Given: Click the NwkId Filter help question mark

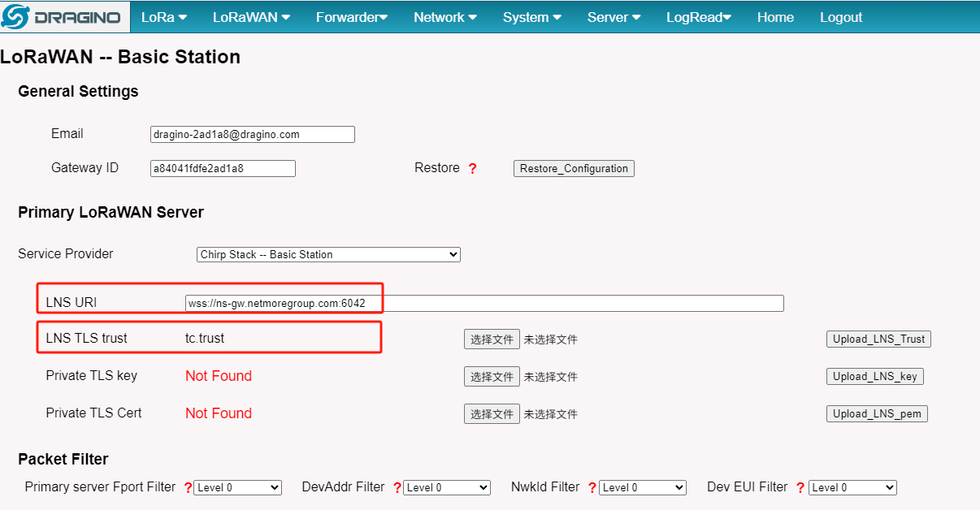Looking at the screenshot, I should point(593,488).
